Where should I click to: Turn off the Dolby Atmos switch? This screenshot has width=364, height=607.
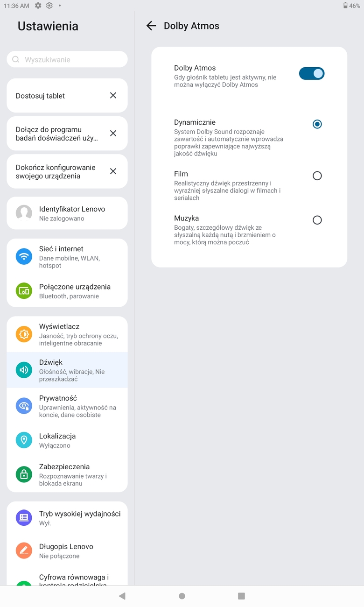[x=312, y=73]
